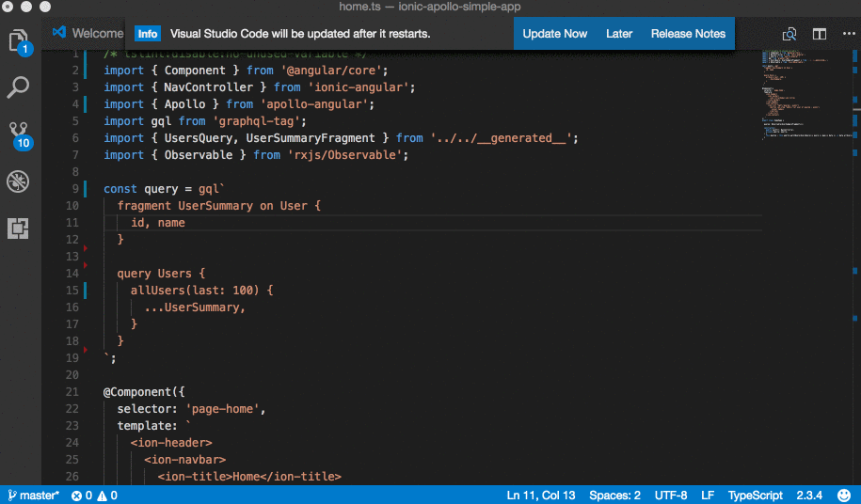Open the Debug view
Screen dimensions: 861x504
point(18,181)
